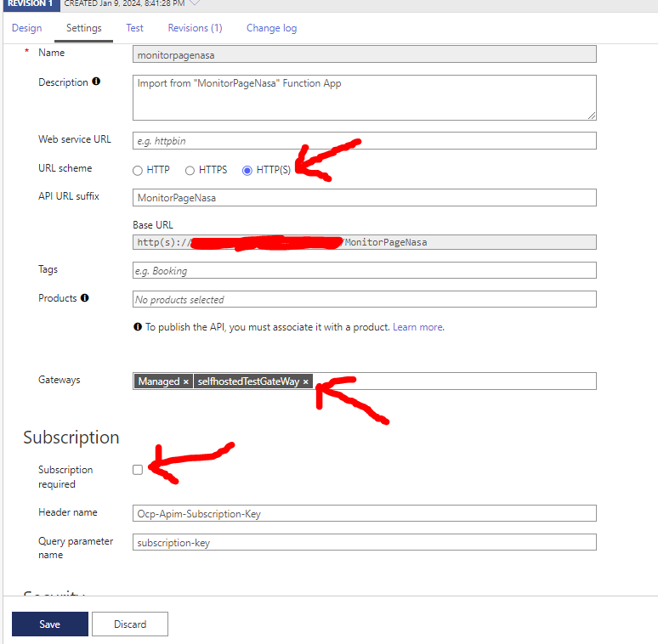Select the HTTP URL scheme option
The image size is (658, 644).
pyautogui.click(x=138, y=170)
